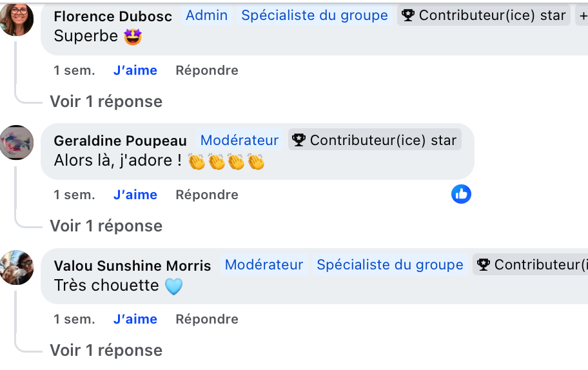Viewport: 588px width, 370px height.
Task: Reply to Geraldine Poupeau's comment
Action: pos(207,195)
